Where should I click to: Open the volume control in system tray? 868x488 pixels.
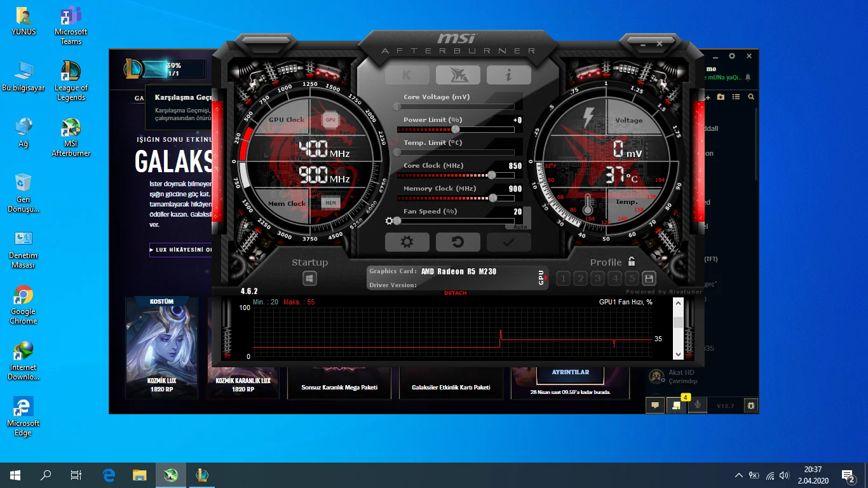784,475
